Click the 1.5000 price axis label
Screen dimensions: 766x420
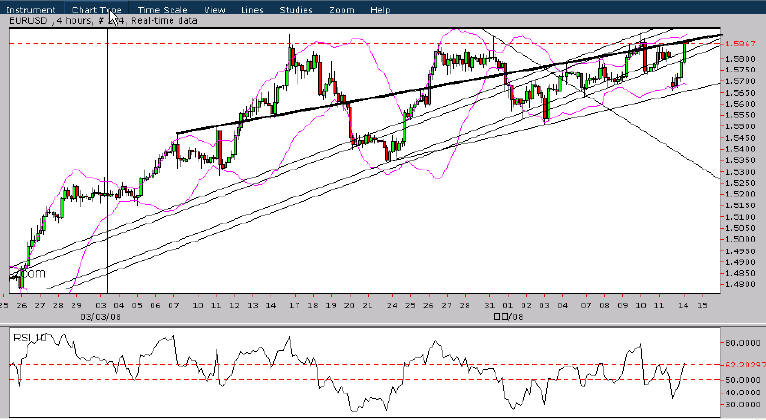point(740,239)
